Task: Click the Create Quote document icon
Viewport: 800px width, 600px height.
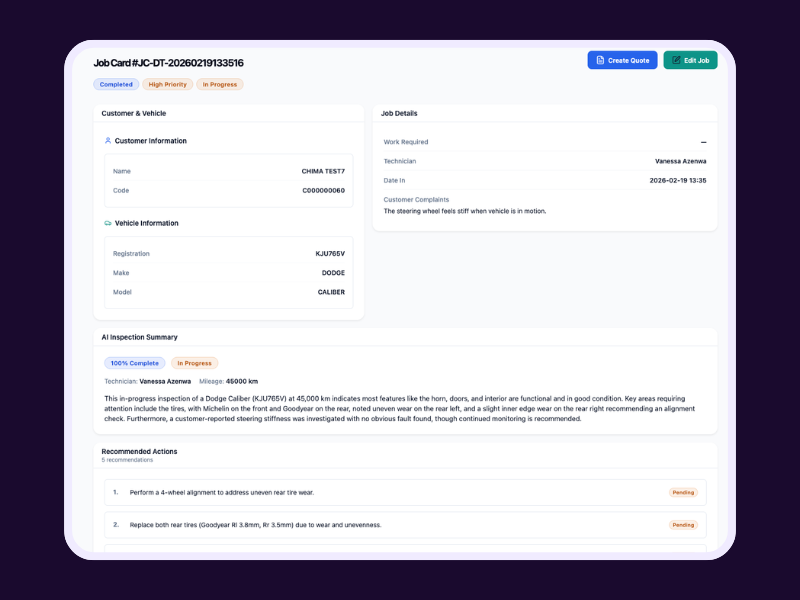Action: coord(600,60)
